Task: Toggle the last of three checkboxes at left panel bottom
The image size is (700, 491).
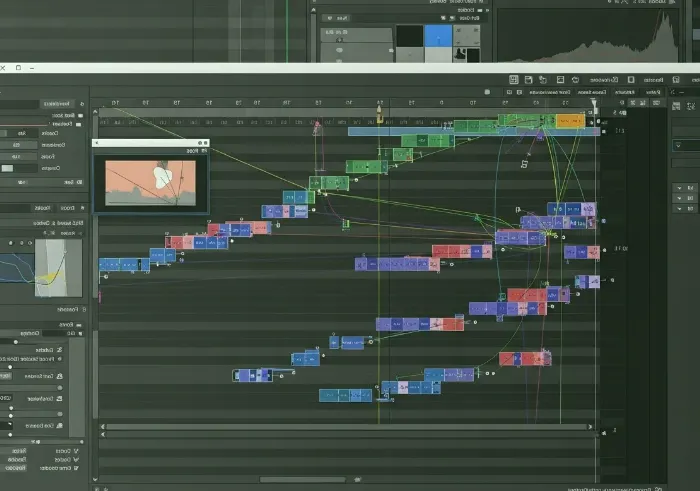Action: click(76, 468)
